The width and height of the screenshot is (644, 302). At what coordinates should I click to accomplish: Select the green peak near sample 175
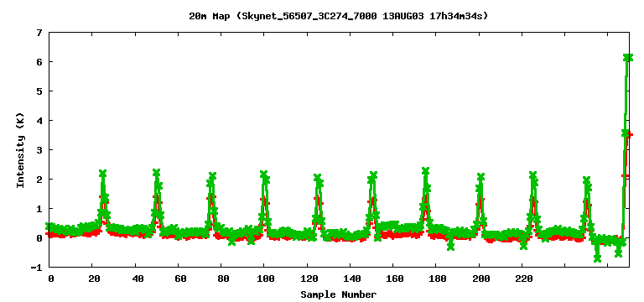click(425, 170)
